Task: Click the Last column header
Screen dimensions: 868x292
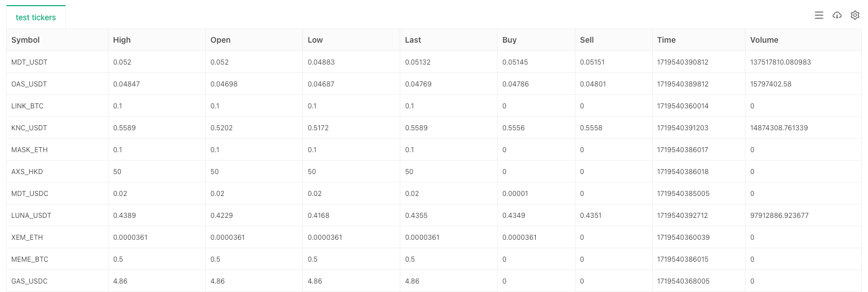Action: (x=413, y=40)
